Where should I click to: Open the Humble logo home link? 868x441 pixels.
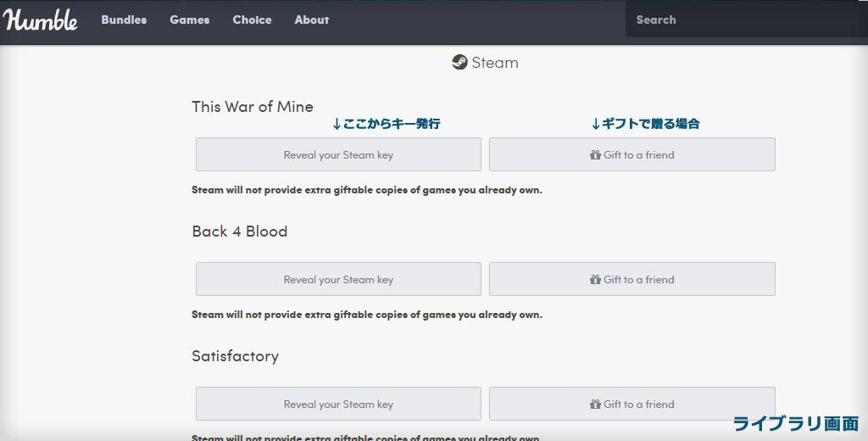(41, 20)
